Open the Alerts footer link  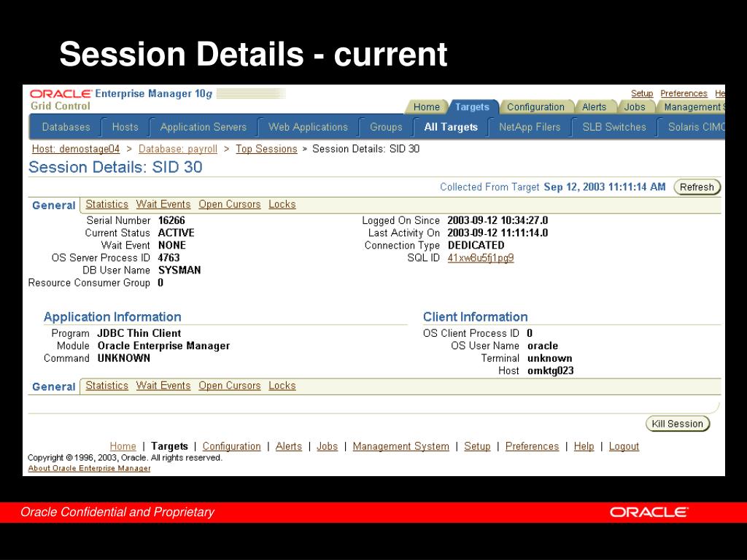(x=289, y=446)
